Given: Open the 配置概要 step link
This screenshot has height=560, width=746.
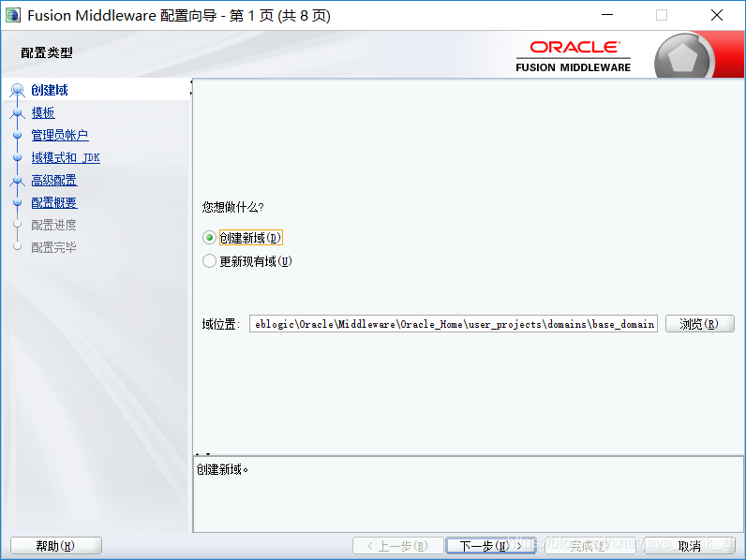Looking at the screenshot, I should (54, 202).
